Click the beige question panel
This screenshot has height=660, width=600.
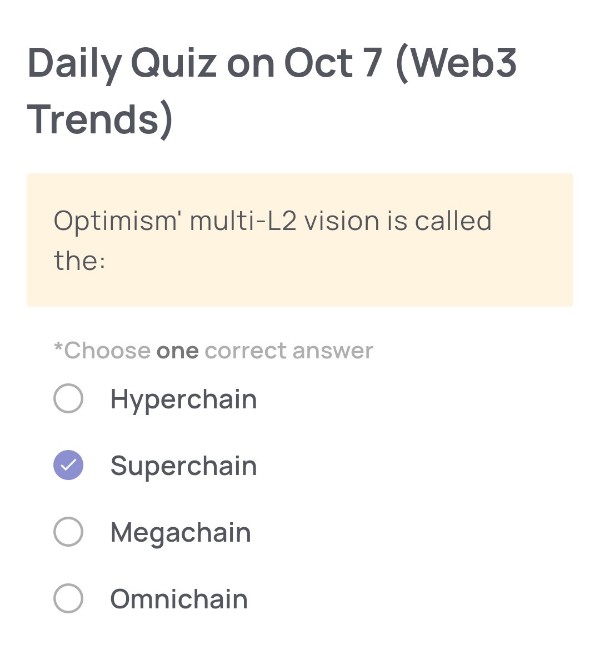point(300,240)
